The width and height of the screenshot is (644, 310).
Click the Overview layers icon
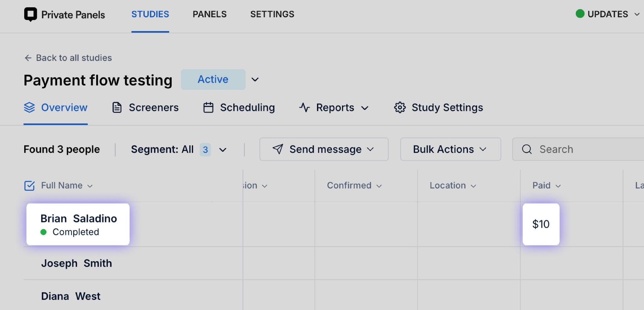point(29,107)
